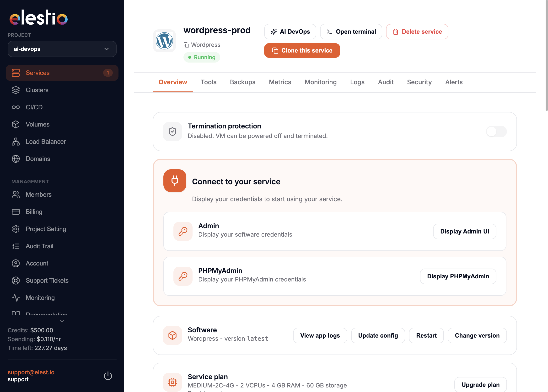Image resolution: width=548 pixels, height=392 pixels.
Task: Open the Support Tickets lifebuoy icon
Action: pyautogui.click(x=16, y=281)
